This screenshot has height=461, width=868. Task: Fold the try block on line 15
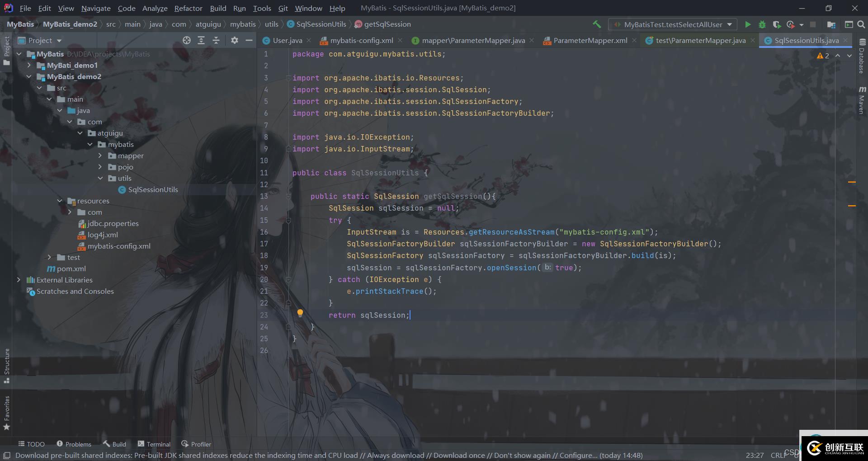(288, 220)
